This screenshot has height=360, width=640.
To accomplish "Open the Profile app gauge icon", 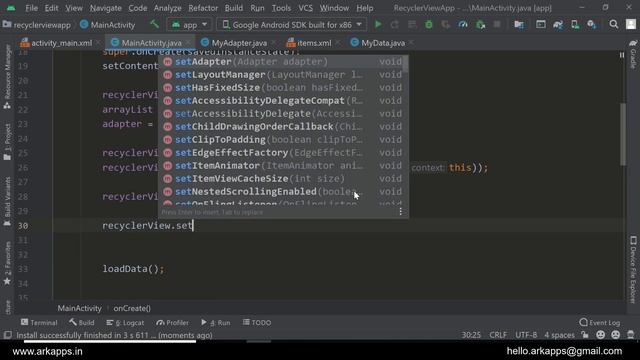I will click(463, 25).
